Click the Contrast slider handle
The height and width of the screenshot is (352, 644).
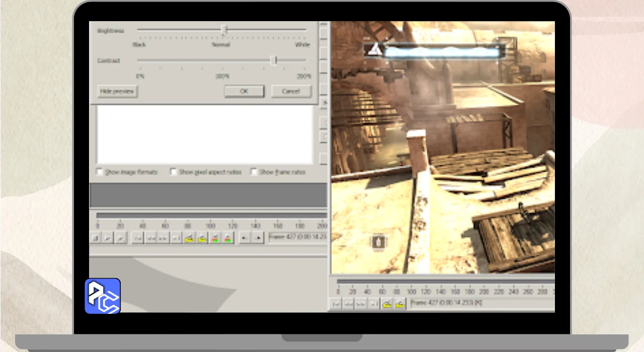coord(274,61)
